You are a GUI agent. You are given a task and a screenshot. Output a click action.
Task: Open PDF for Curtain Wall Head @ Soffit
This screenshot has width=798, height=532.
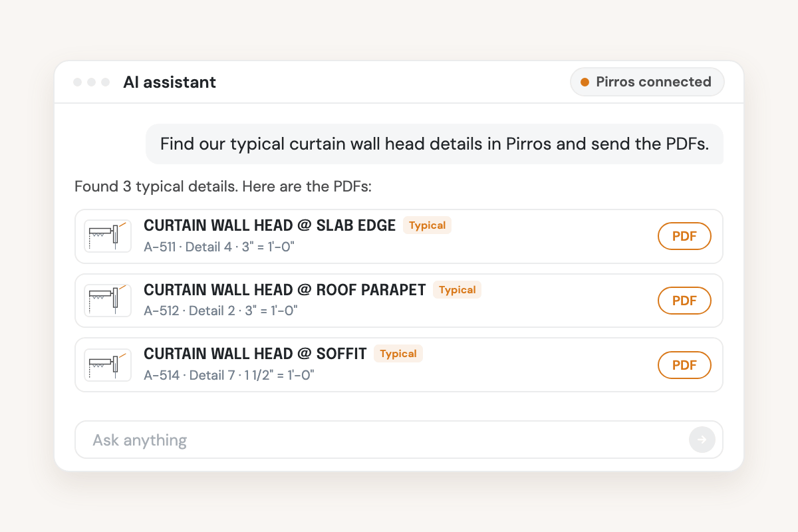pos(684,365)
